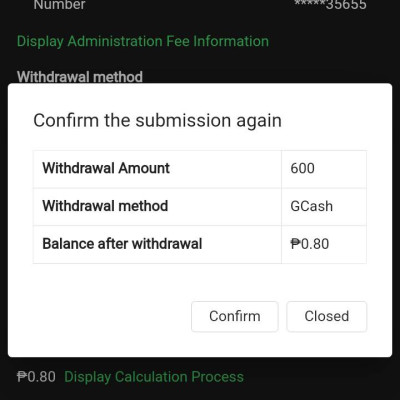Click the peso sign before bottom 0.80

pos(22,377)
